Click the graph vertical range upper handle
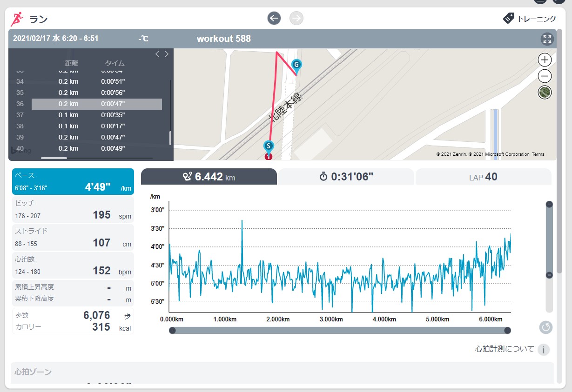Image resolution: width=572 pixels, height=392 pixels. pos(549,205)
